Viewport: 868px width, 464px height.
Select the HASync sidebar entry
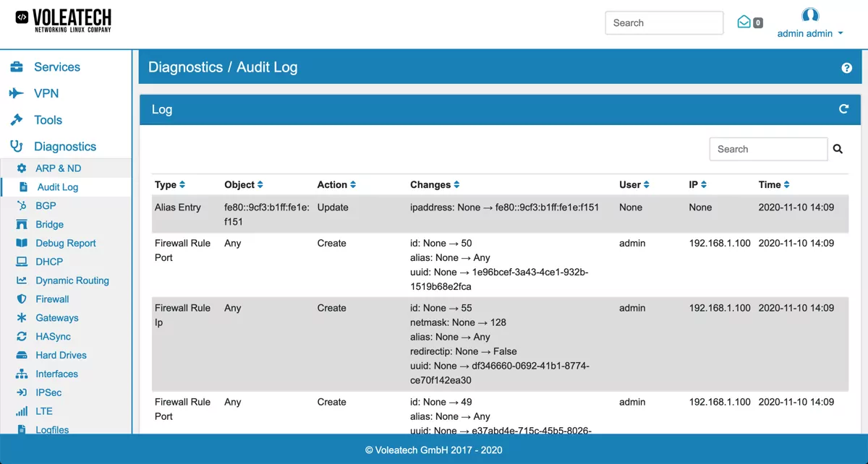pos(52,336)
